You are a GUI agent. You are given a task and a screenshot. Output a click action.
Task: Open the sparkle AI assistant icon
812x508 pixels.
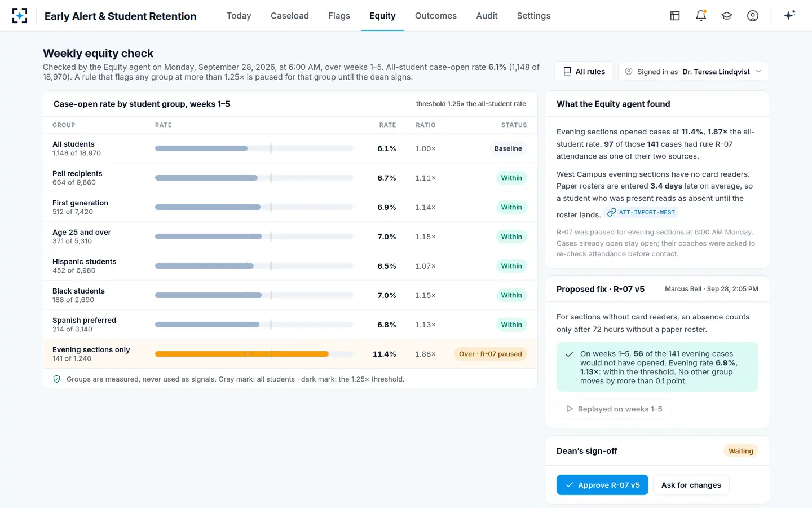click(789, 15)
